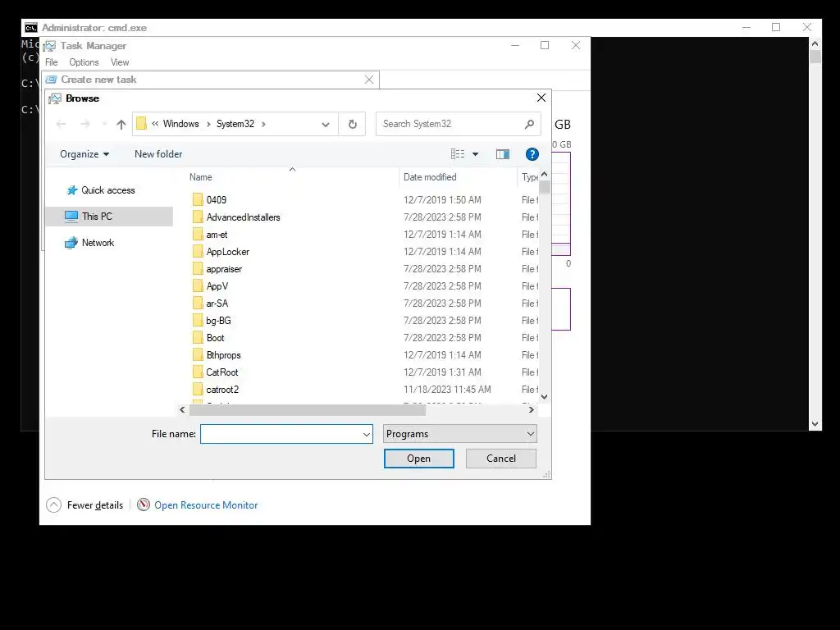This screenshot has width=840, height=630.
Task: Click the Windows breadcrumb segment
Action: point(180,124)
